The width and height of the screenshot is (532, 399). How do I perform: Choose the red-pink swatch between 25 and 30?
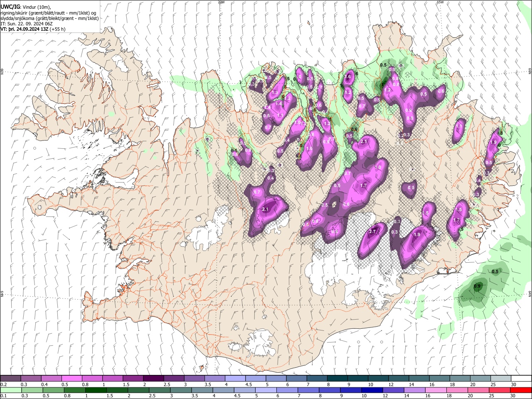coord(499,390)
